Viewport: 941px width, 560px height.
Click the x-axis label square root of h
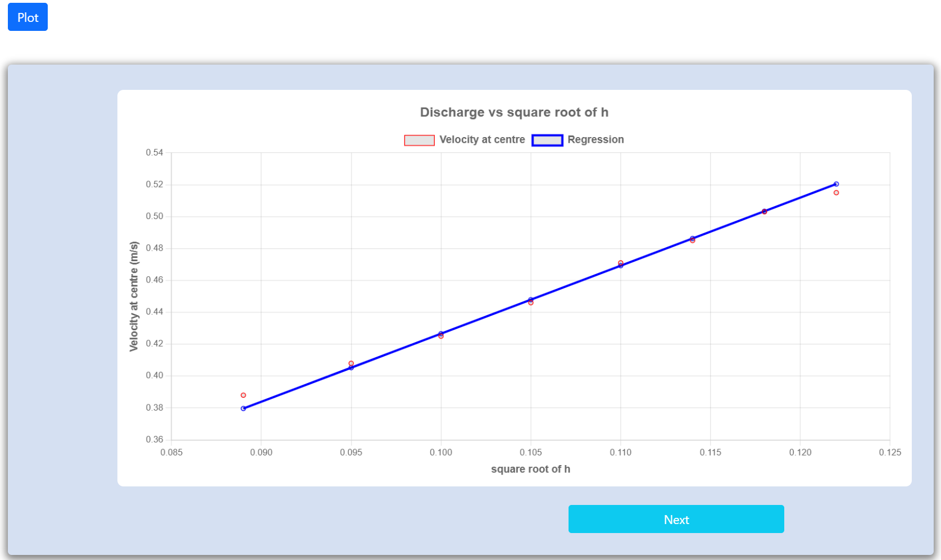click(530, 469)
